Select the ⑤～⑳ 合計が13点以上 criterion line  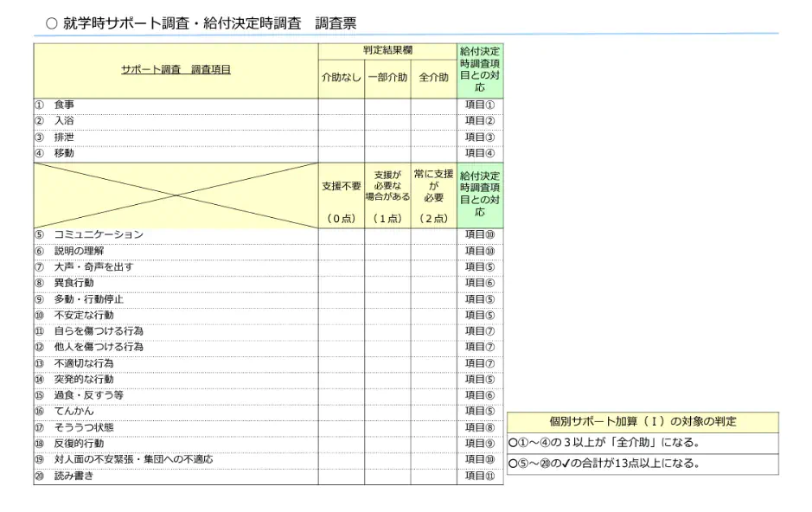(605, 464)
